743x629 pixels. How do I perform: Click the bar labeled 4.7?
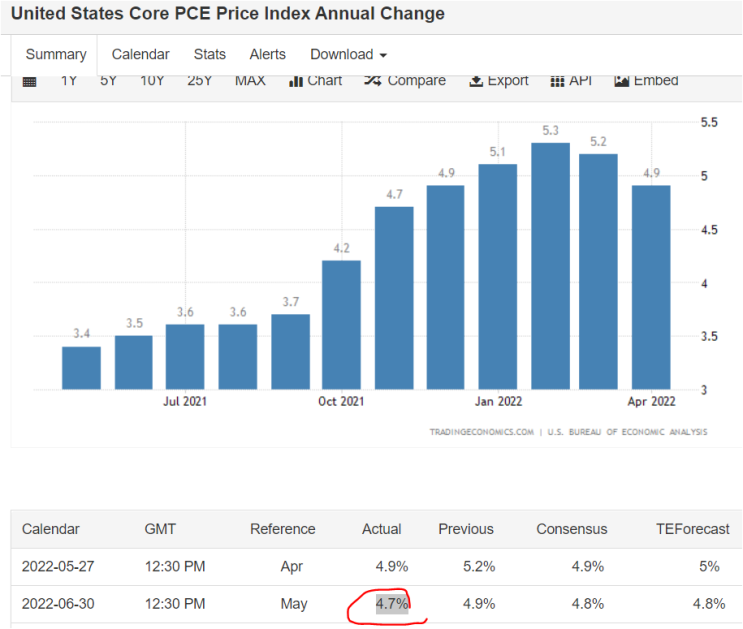coord(394,298)
